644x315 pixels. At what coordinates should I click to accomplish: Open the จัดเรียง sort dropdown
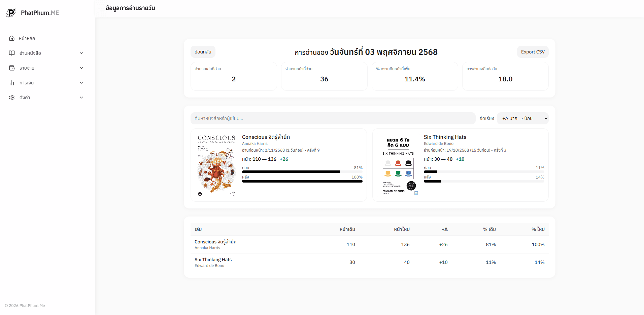click(x=522, y=118)
